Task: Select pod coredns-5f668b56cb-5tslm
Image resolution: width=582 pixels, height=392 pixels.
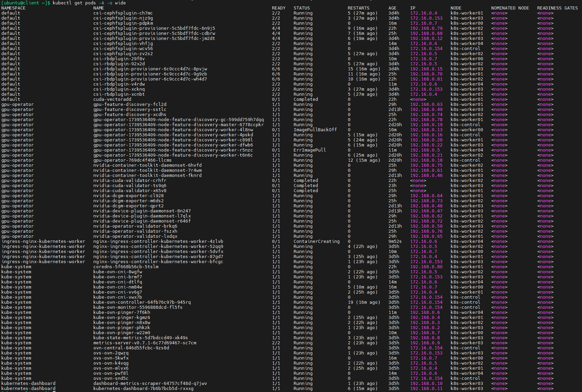Action: tap(126, 267)
